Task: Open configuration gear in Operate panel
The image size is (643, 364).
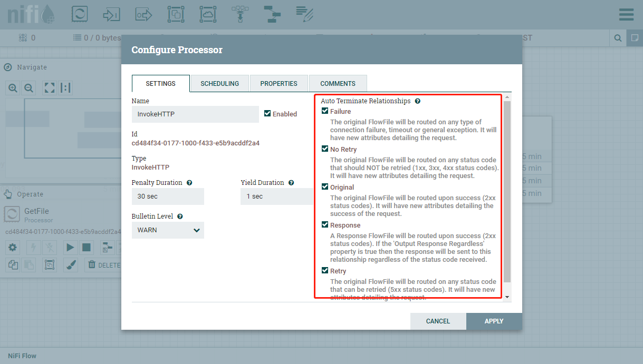Action: [x=13, y=247]
